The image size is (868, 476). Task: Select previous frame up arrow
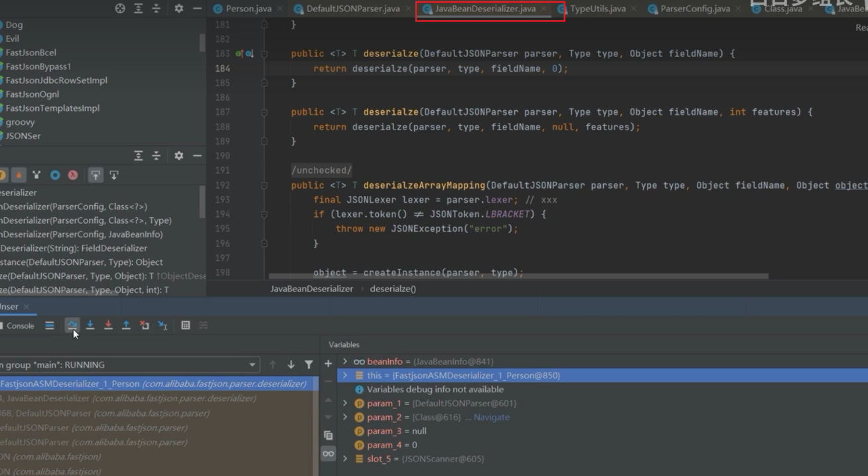tap(273, 364)
